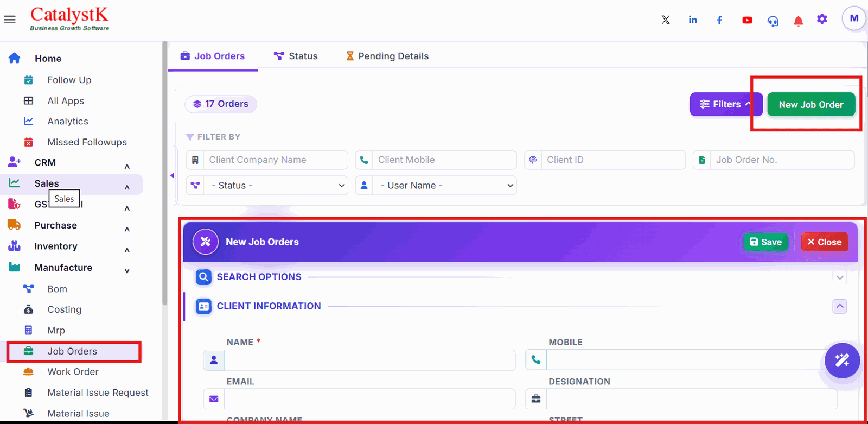Open the user profile avatar M

(x=854, y=18)
